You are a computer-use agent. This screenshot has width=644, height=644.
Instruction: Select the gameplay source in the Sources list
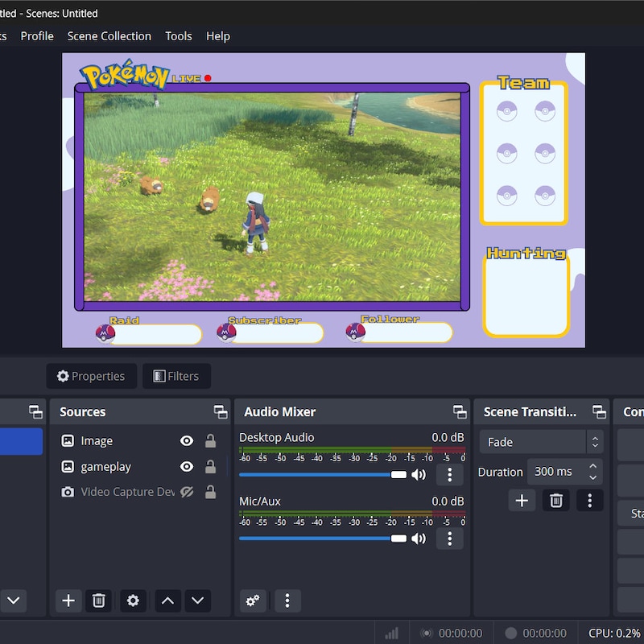point(108,466)
